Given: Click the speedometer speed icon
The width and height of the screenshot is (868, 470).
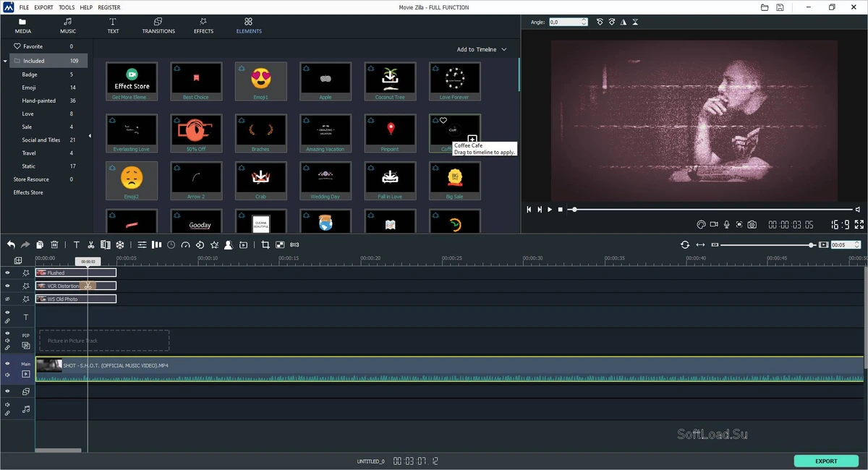Looking at the screenshot, I should tap(185, 245).
